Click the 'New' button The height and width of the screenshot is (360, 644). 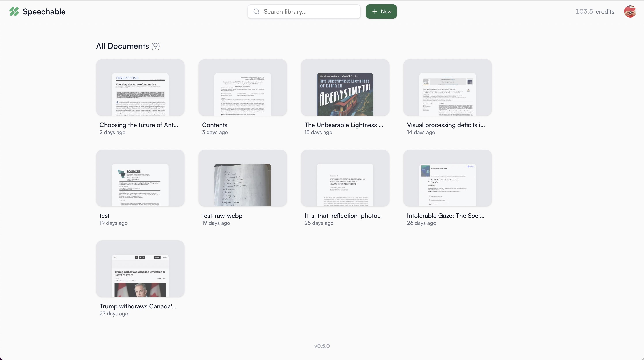pyautogui.click(x=381, y=11)
